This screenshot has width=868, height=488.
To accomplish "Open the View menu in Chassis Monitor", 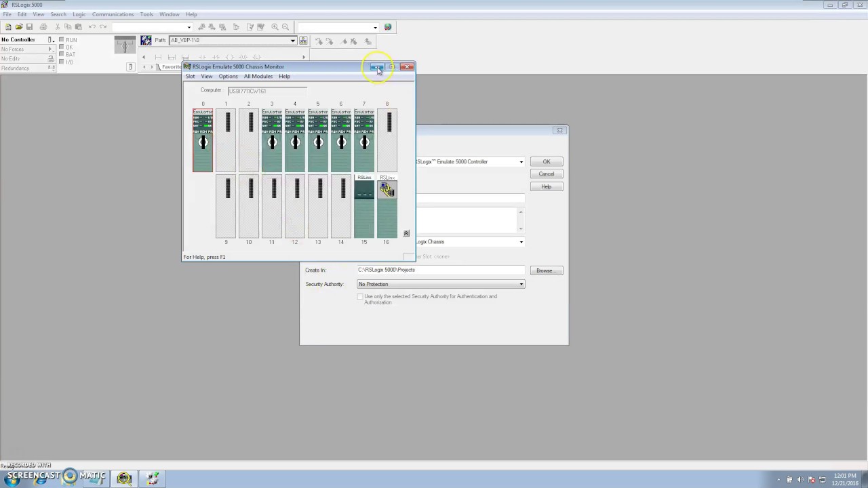I will tap(206, 77).
